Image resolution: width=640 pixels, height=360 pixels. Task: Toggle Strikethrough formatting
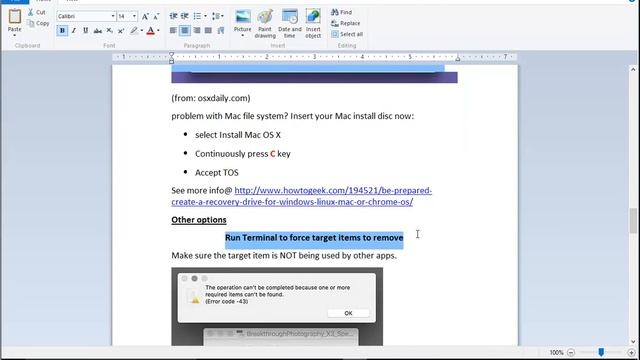pyautogui.click(x=98, y=31)
